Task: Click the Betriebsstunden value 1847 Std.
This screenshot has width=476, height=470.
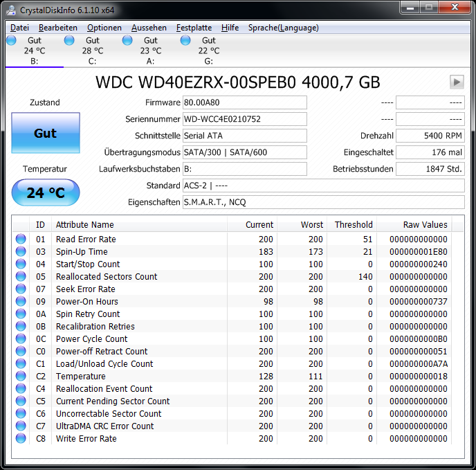Action: tap(430, 169)
